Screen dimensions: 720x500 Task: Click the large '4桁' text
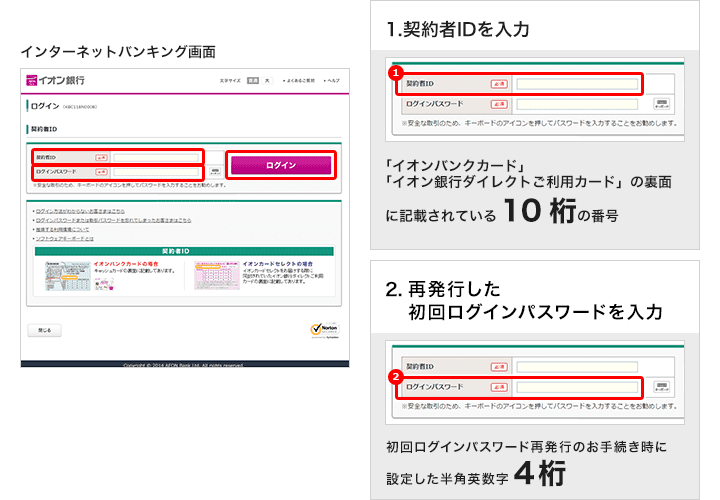coord(540,473)
